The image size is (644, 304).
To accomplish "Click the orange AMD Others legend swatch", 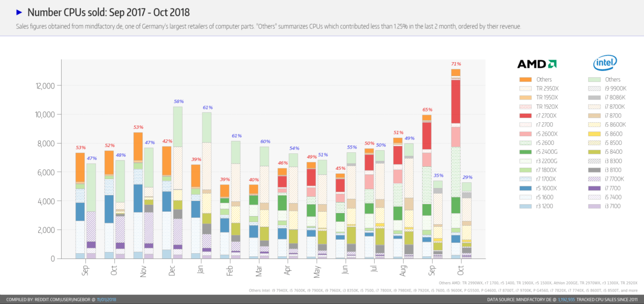I will pyautogui.click(x=524, y=79).
